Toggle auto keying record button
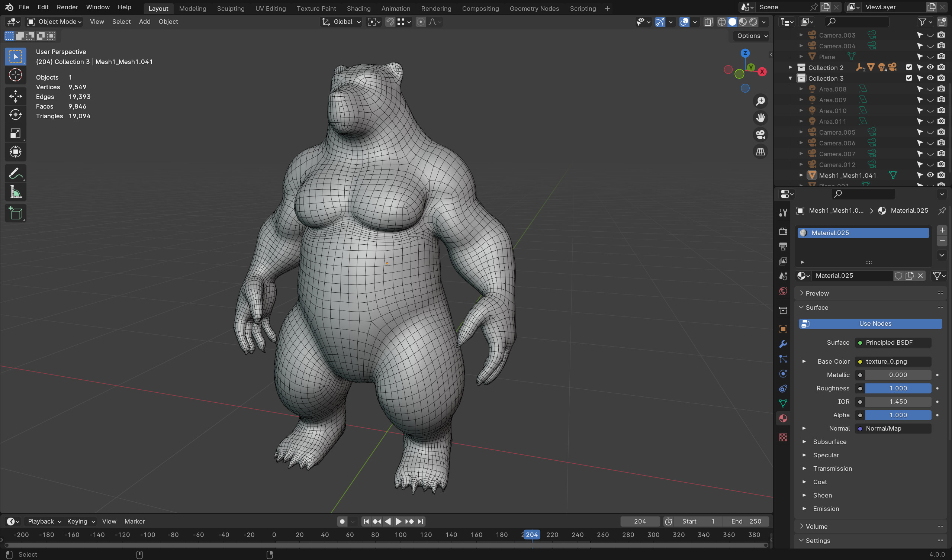 click(342, 521)
